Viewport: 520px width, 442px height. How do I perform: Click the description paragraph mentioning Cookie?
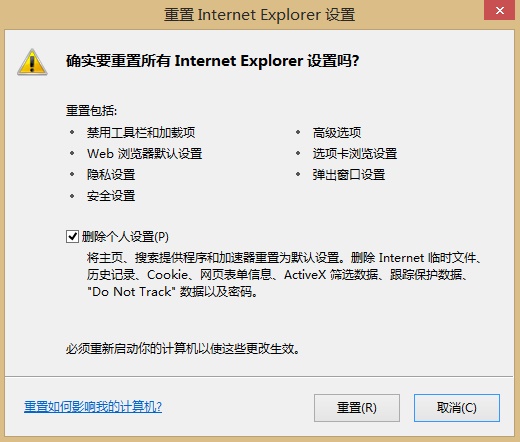(284, 275)
